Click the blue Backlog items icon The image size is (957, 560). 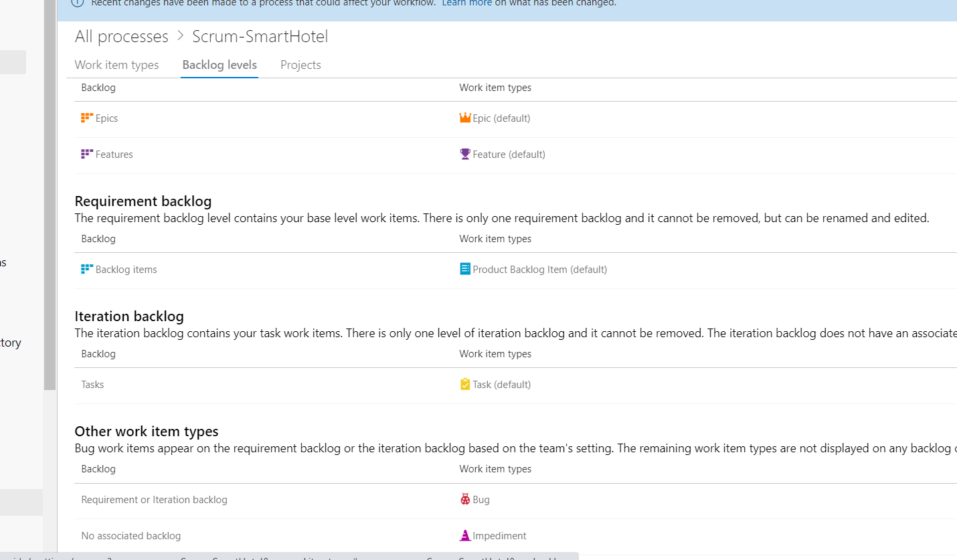tap(87, 269)
